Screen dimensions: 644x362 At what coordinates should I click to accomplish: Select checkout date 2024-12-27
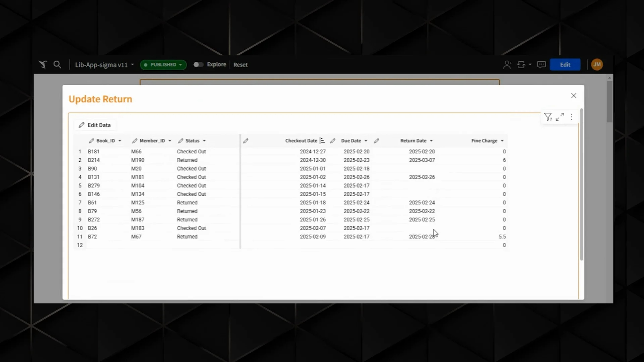click(x=313, y=152)
